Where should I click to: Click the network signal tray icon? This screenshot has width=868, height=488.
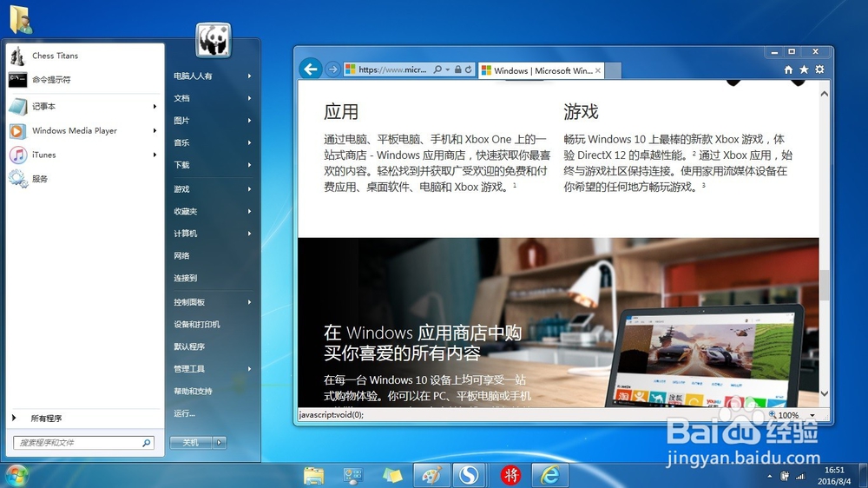tap(800, 476)
